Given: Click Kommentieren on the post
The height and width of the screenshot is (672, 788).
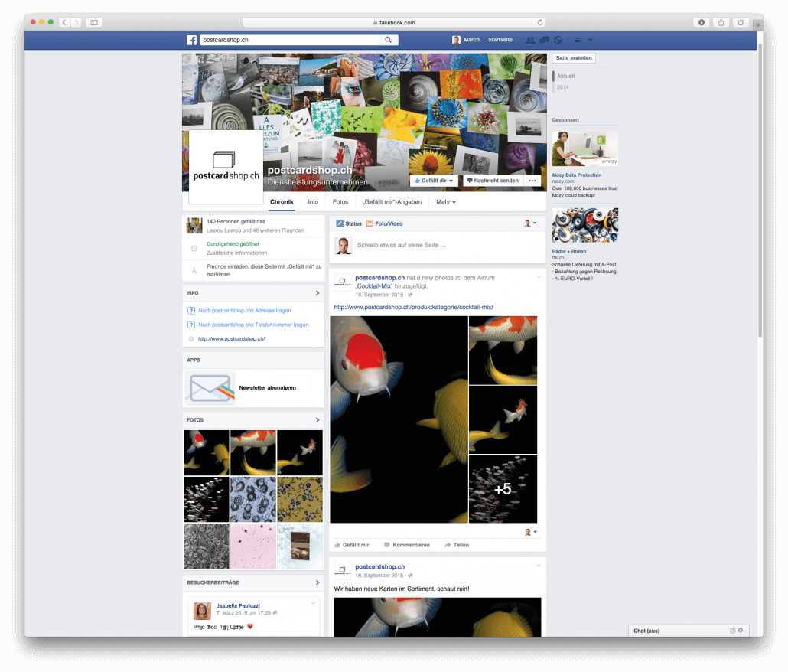Looking at the screenshot, I should click(x=406, y=545).
